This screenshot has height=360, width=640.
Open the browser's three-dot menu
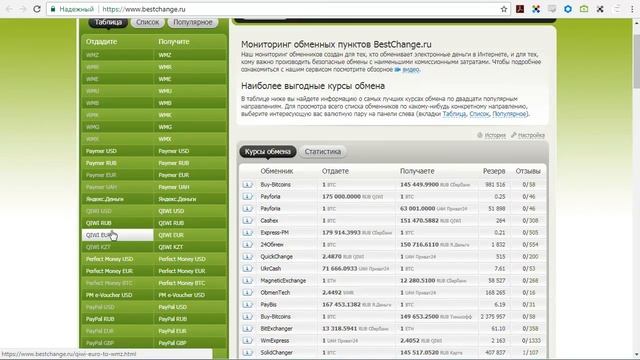coord(632,9)
